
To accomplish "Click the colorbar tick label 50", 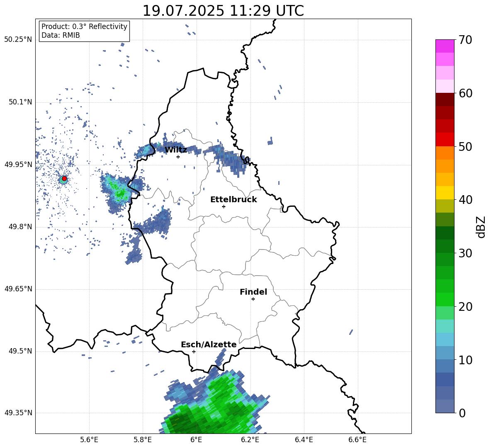I will [465, 146].
